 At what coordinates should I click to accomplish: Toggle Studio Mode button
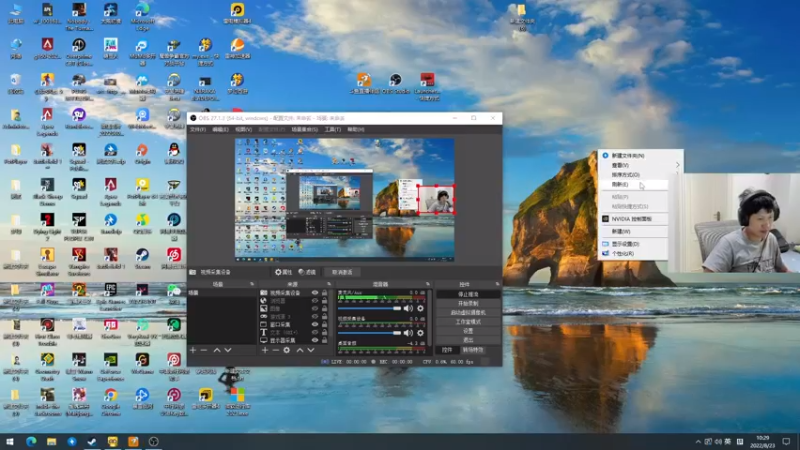pyautogui.click(x=468, y=322)
